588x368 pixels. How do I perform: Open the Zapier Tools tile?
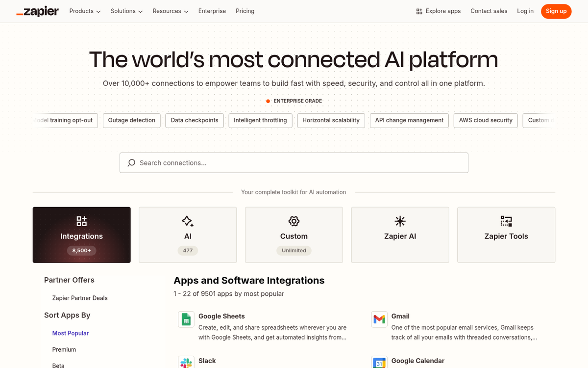point(506,235)
